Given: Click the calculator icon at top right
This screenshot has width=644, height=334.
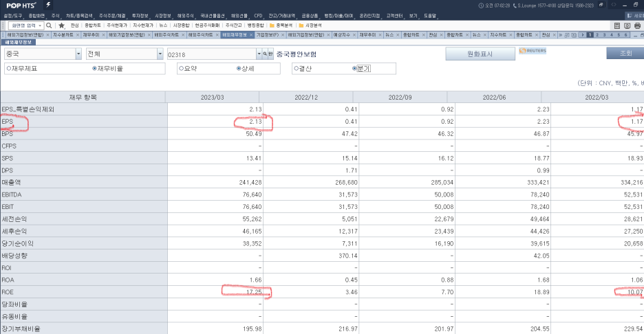Looking at the screenshot, I should [x=617, y=25].
